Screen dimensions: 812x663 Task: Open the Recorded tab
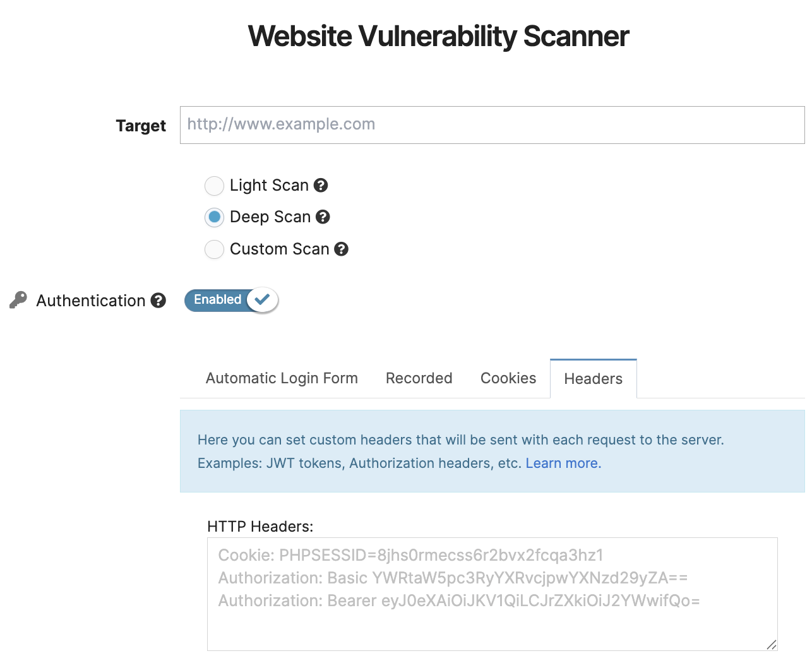419,378
